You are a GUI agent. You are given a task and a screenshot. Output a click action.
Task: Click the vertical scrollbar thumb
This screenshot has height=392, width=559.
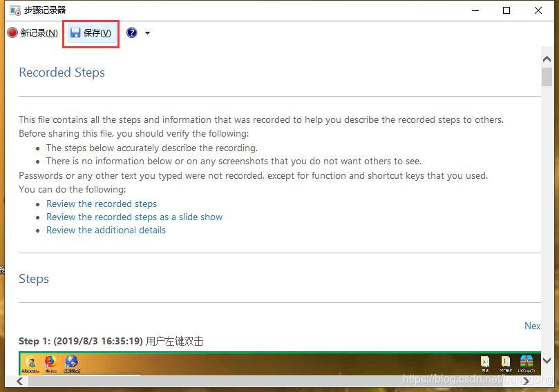547,77
